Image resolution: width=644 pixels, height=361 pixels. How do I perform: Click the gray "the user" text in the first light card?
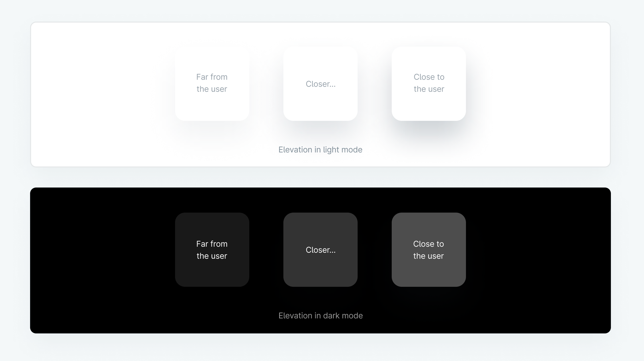212,89
